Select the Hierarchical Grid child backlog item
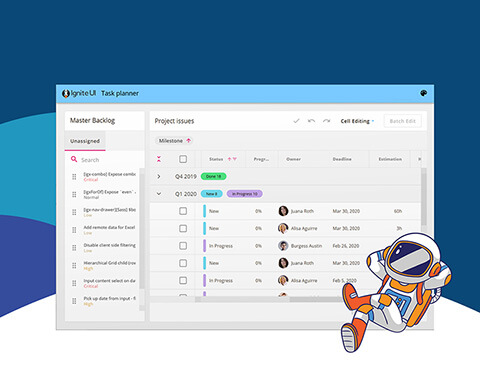The image size is (480, 366). click(x=109, y=263)
